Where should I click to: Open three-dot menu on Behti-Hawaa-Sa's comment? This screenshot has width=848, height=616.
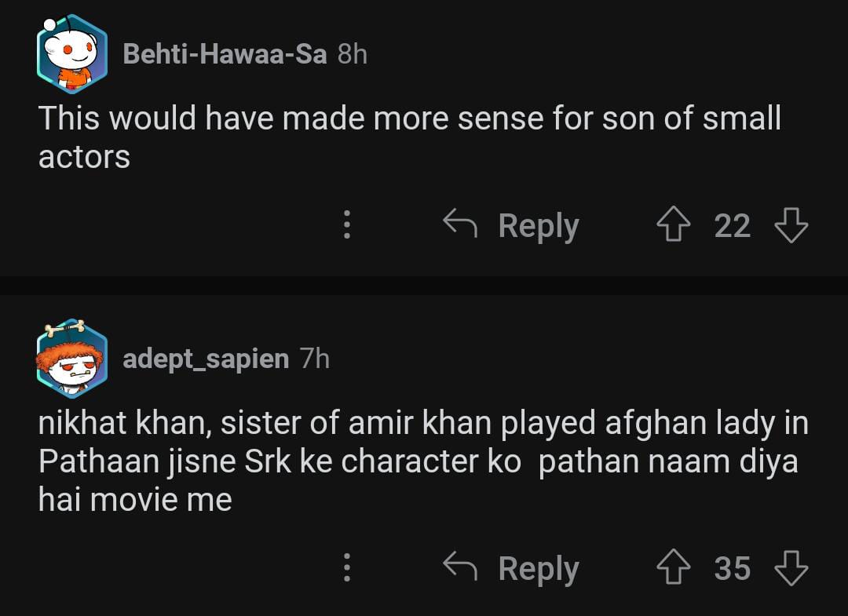tap(346, 225)
